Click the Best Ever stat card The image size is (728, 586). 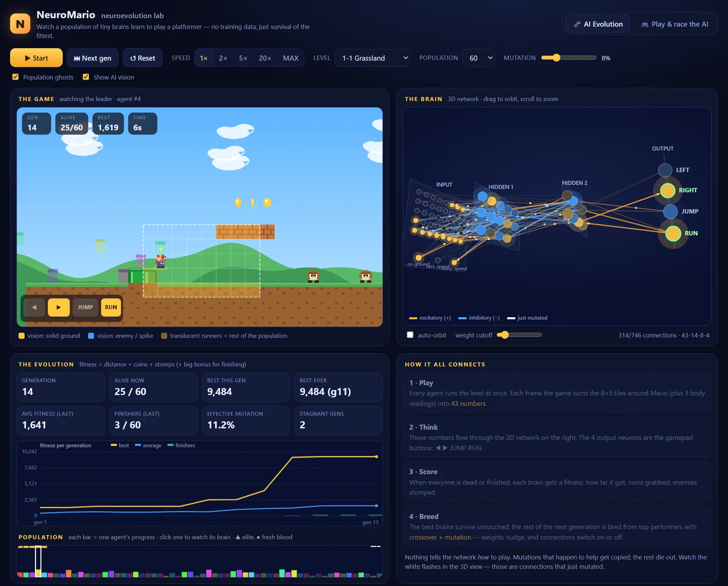[x=339, y=387]
